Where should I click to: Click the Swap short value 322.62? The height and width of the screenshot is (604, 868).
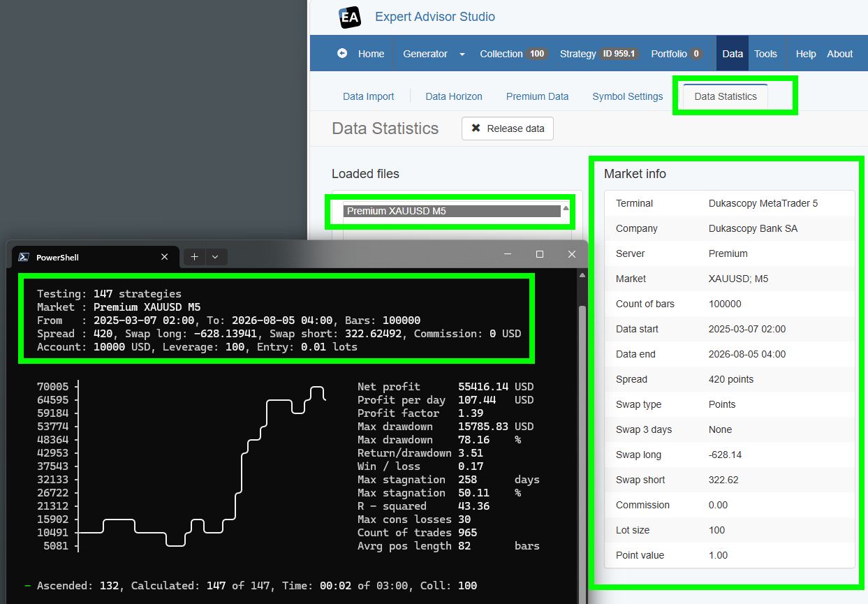pyautogui.click(x=723, y=480)
